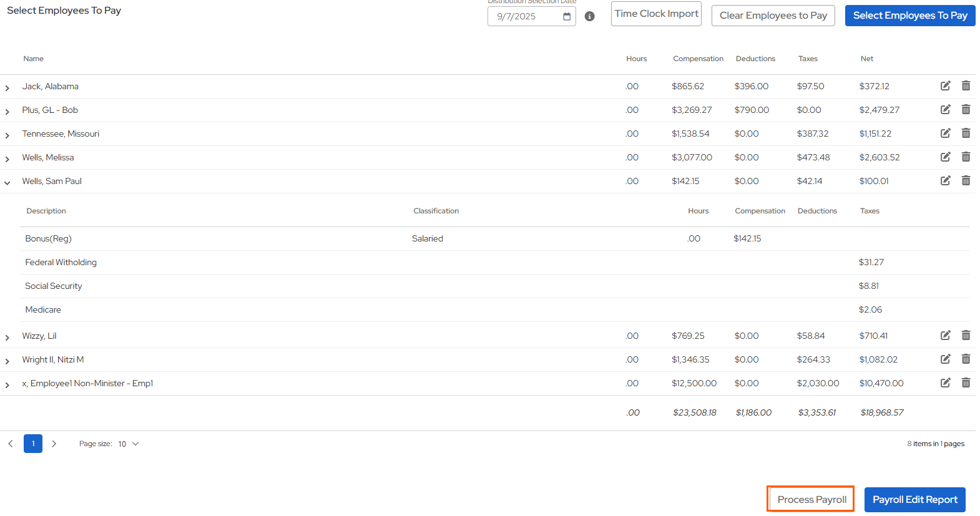Screen dimensions: 980x516
Task: Click Clear Employees to Pay
Action: (x=773, y=16)
